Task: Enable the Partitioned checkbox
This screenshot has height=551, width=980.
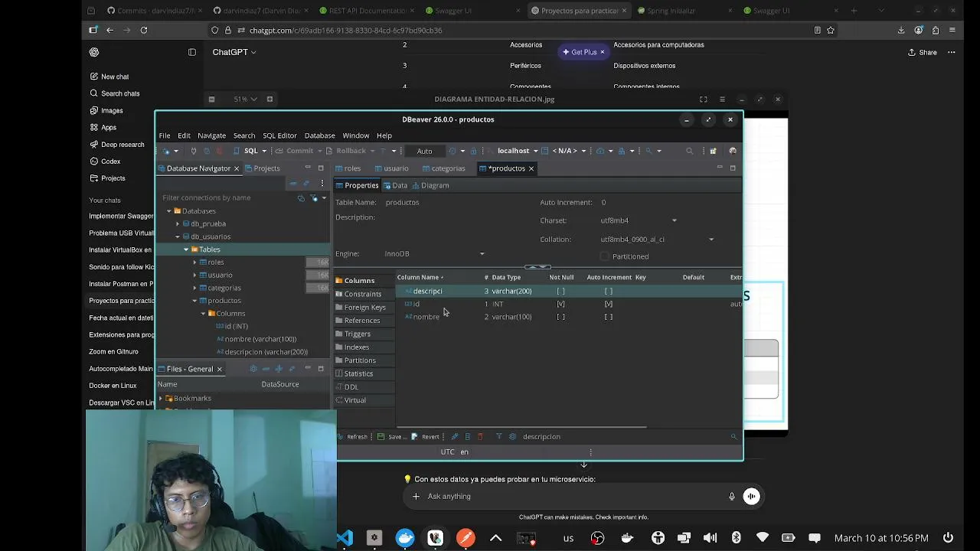Action: pyautogui.click(x=605, y=256)
